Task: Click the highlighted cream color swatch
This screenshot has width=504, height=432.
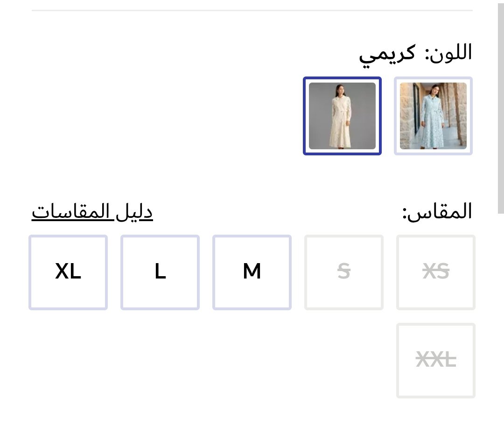Action: click(x=342, y=116)
